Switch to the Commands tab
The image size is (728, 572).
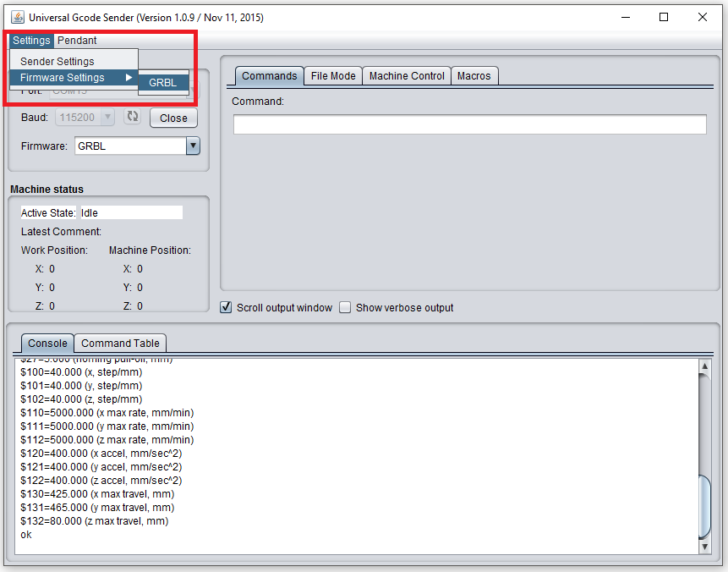(x=269, y=76)
